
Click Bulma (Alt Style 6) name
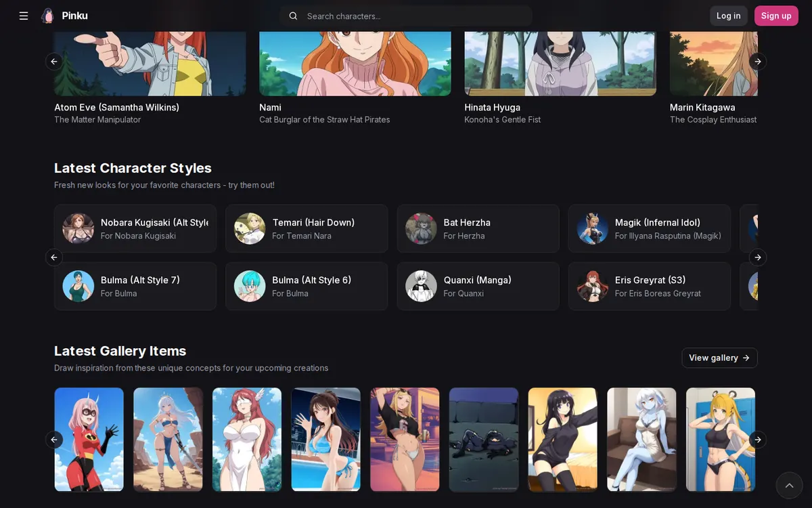(311, 280)
